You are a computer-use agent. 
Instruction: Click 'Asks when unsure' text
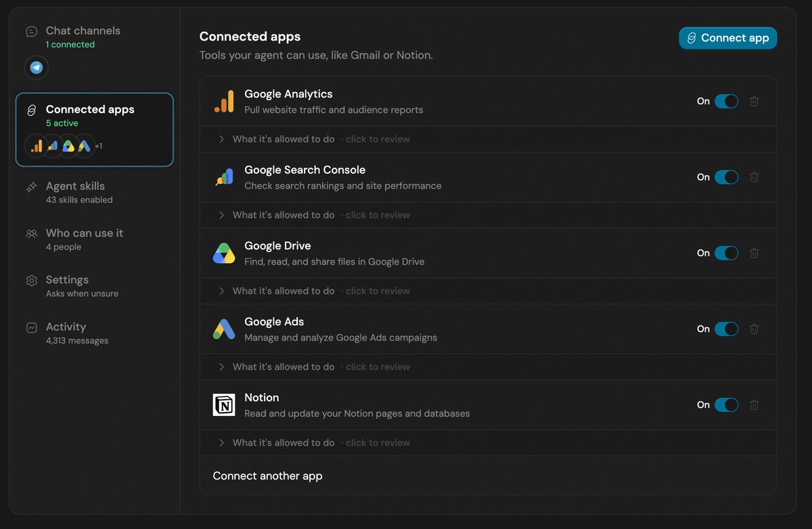[82, 294]
